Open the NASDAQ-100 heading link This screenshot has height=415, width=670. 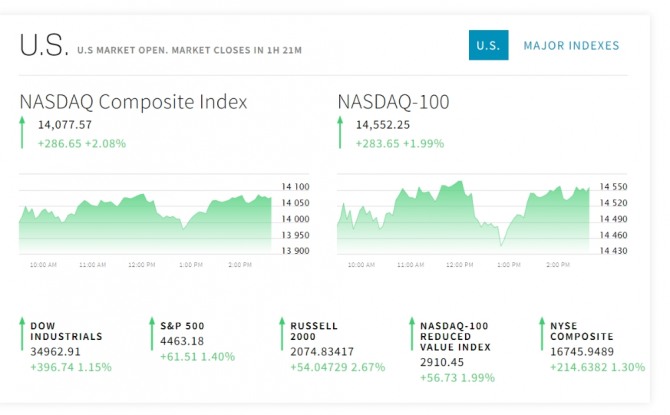pyautogui.click(x=393, y=102)
